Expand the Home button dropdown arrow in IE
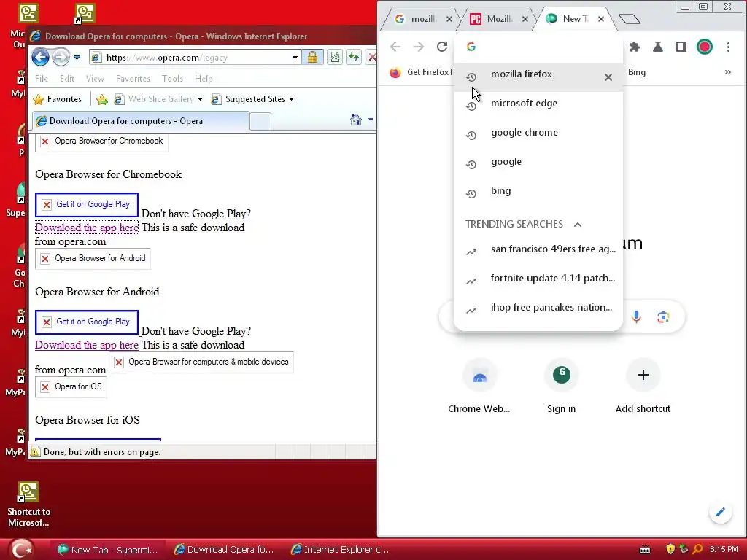The height and width of the screenshot is (560, 747). pos(371,120)
